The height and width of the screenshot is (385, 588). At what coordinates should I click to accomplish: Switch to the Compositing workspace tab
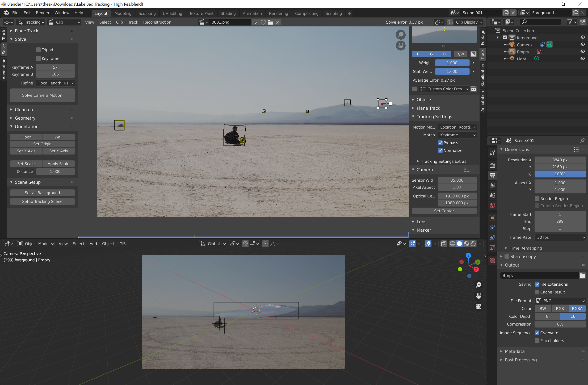[x=306, y=13]
